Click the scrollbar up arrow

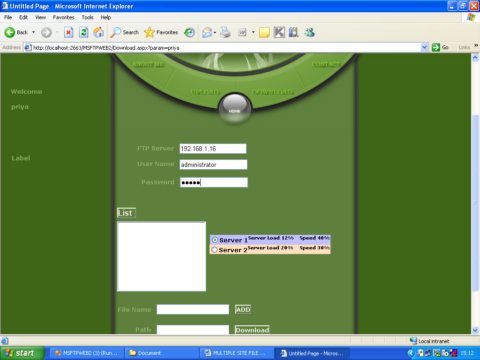(x=475, y=57)
